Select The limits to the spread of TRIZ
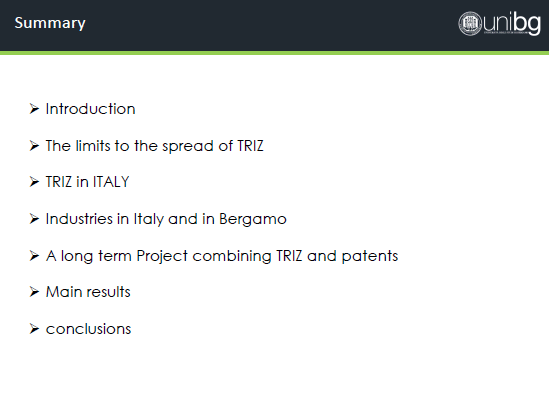The image size is (550, 415). 154,146
